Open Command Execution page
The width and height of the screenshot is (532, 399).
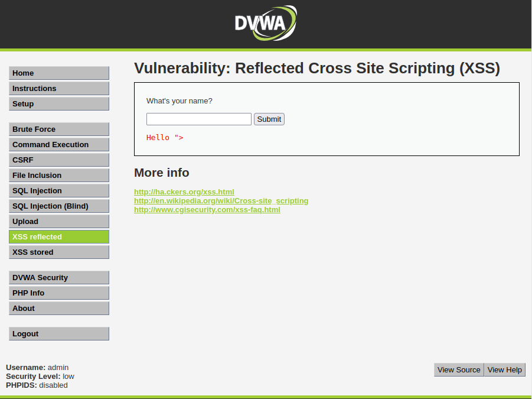pos(59,144)
